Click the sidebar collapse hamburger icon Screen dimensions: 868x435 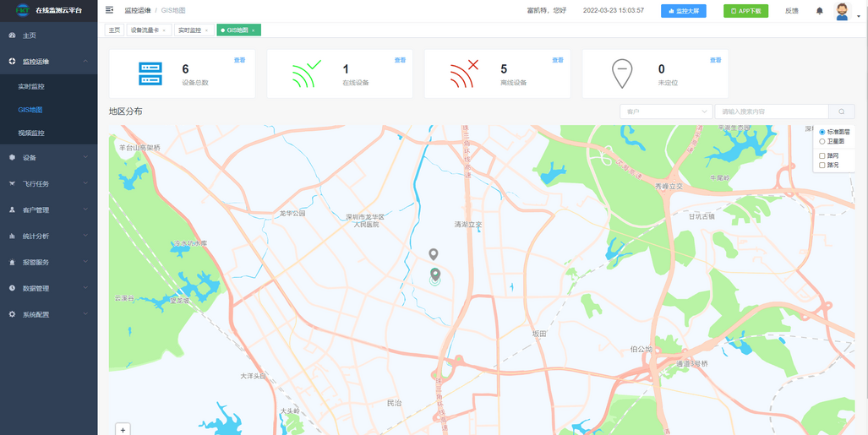109,10
